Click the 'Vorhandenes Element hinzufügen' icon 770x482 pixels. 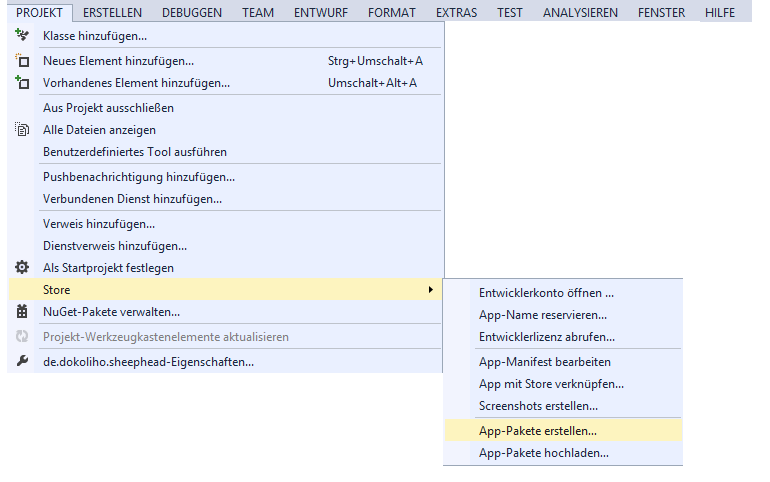(x=23, y=83)
